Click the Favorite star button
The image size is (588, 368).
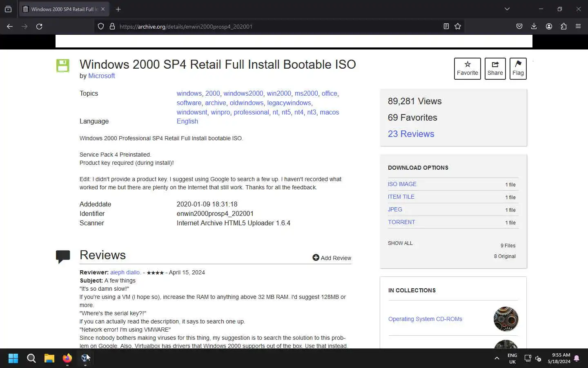click(468, 69)
